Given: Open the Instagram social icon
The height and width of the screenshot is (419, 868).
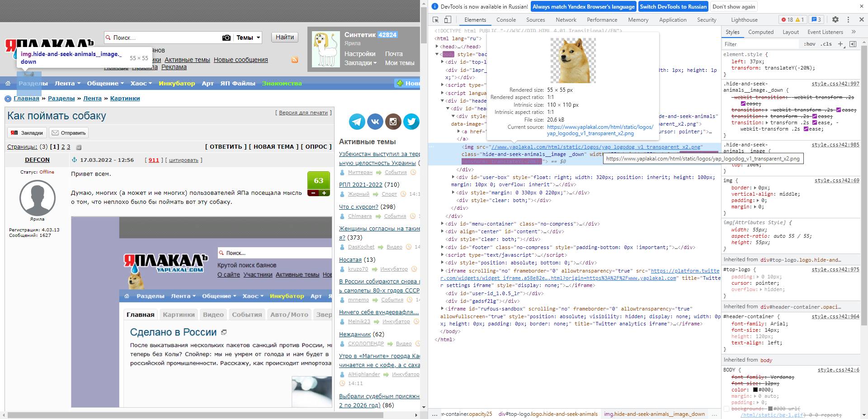Looking at the screenshot, I should coord(393,122).
